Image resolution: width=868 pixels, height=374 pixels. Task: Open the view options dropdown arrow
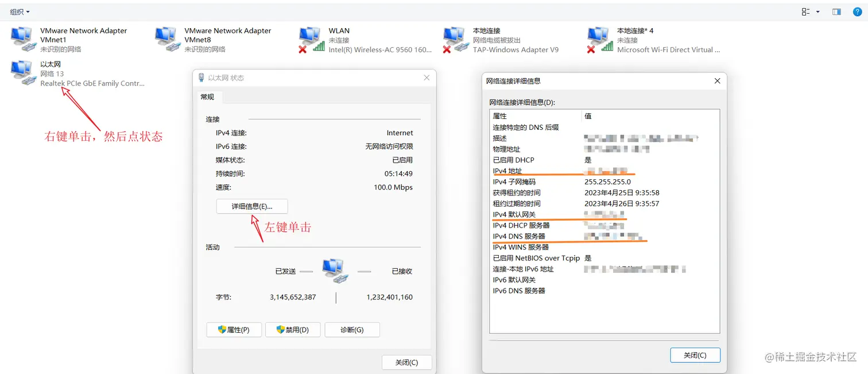pyautogui.click(x=817, y=12)
